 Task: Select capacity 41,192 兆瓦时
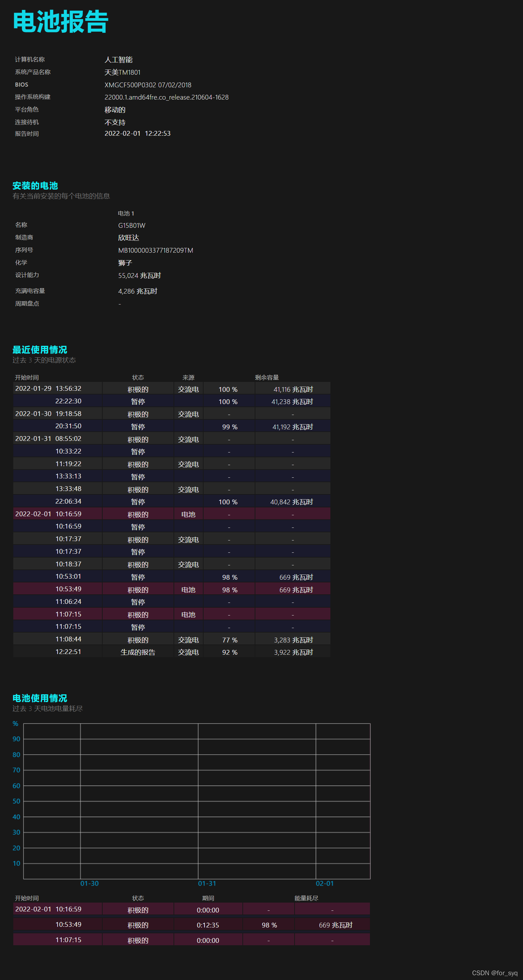pos(293,427)
